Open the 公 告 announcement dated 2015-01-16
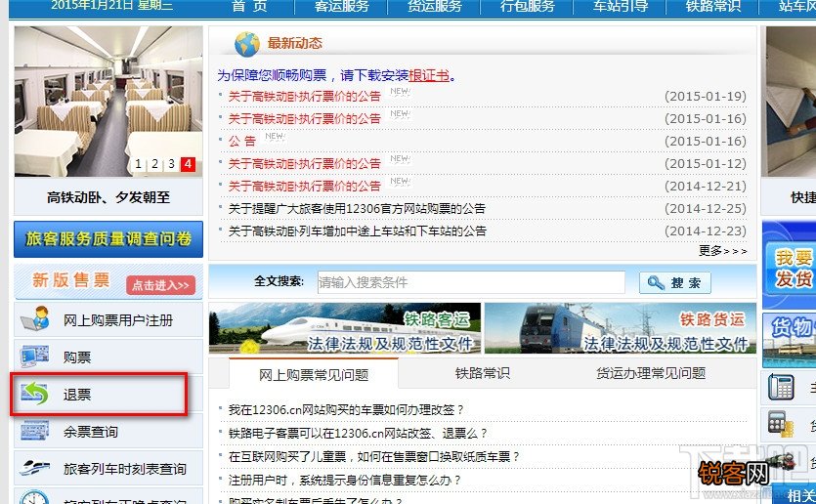 click(x=242, y=141)
